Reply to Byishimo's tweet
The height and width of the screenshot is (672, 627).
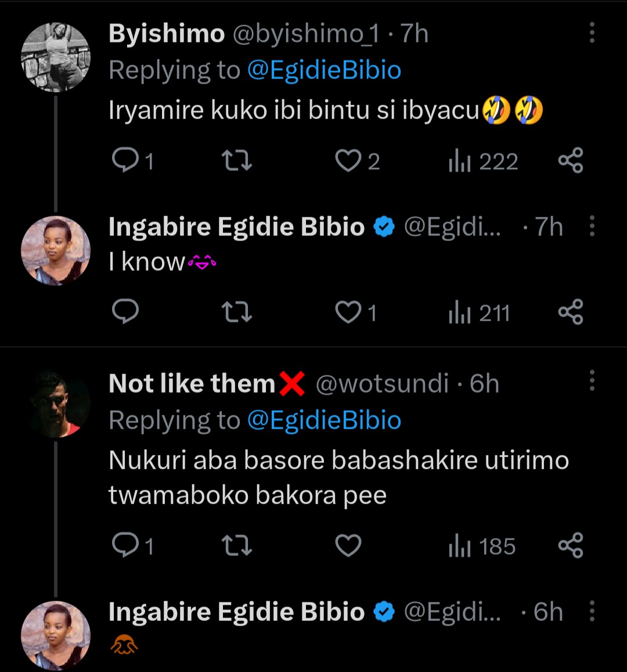(x=125, y=161)
